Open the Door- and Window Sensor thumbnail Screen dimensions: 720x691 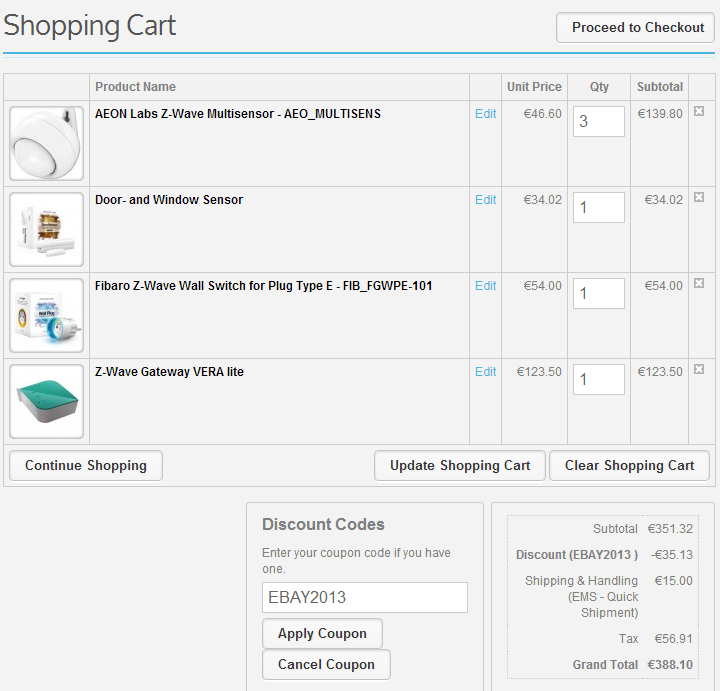coord(46,229)
